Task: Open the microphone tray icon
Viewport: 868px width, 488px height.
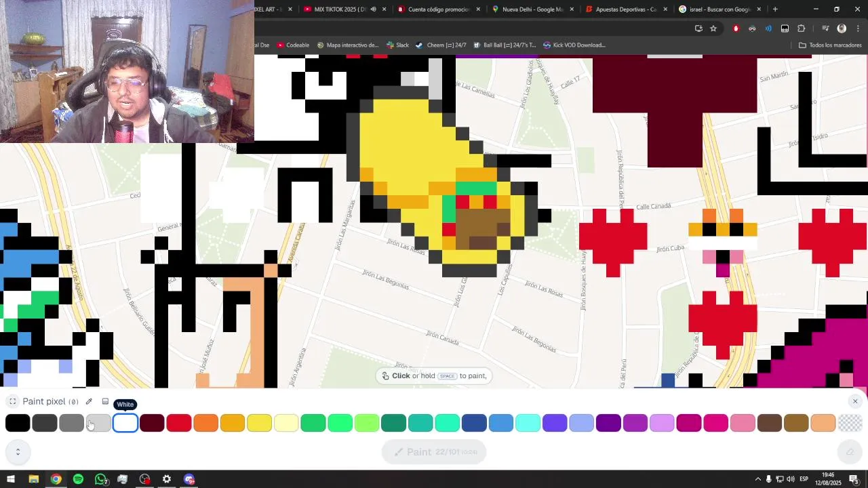Action: 769,479
